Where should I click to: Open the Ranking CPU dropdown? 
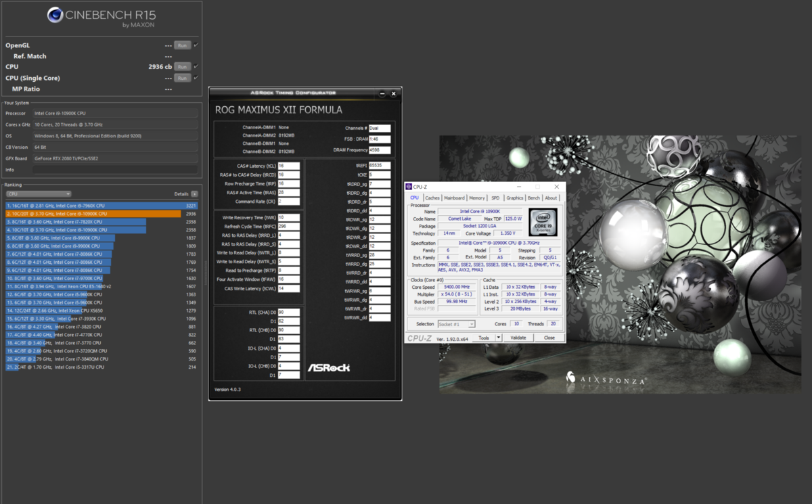click(39, 194)
